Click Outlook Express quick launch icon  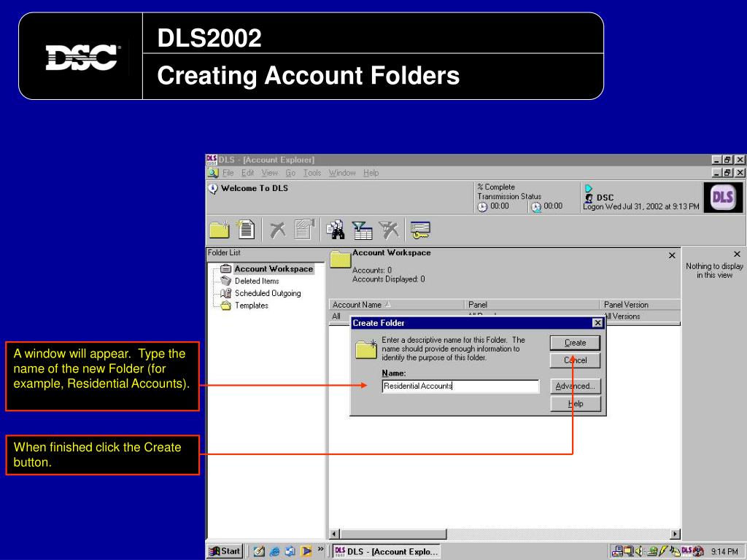290,551
